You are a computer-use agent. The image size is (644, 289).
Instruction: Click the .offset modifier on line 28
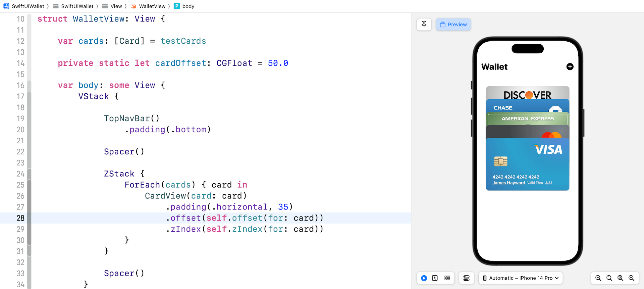click(x=183, y=218)
